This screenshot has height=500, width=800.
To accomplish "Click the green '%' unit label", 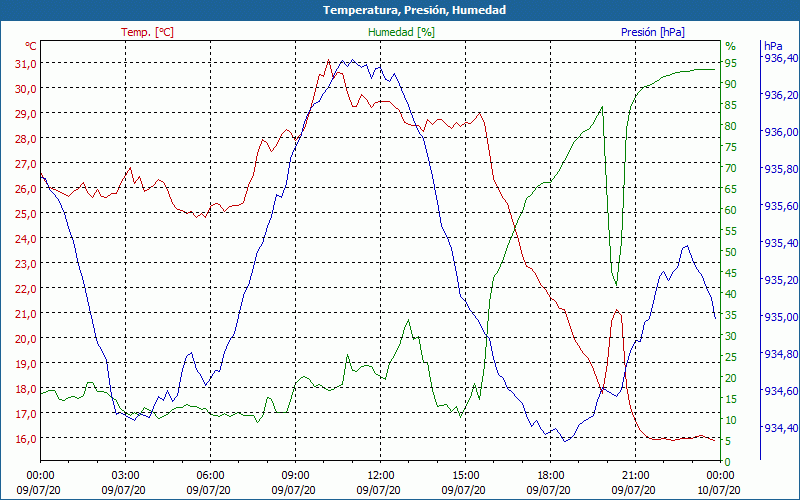I will tap(731, 46).
